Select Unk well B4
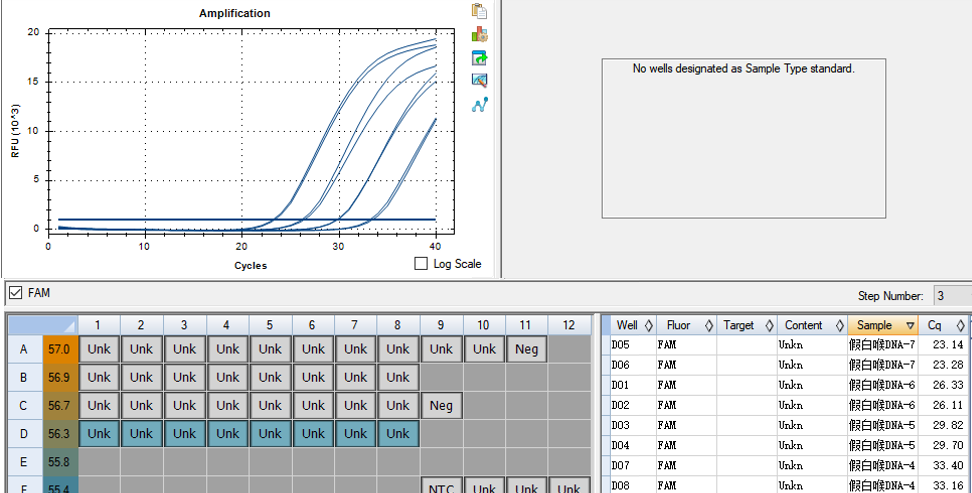Viewport: 972px width, 493px height. pos(227,377)
